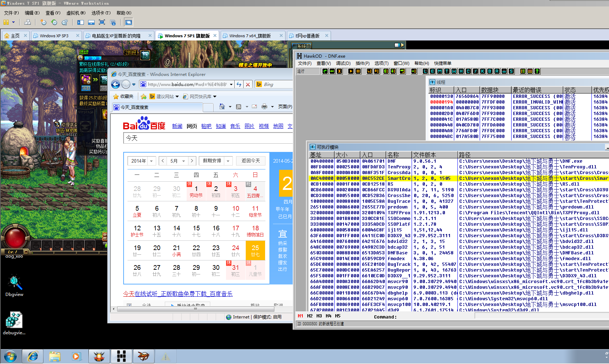The image size is (609, 364).
Task: Pause the debugged program in HawkOD
Action: (358, 71)
